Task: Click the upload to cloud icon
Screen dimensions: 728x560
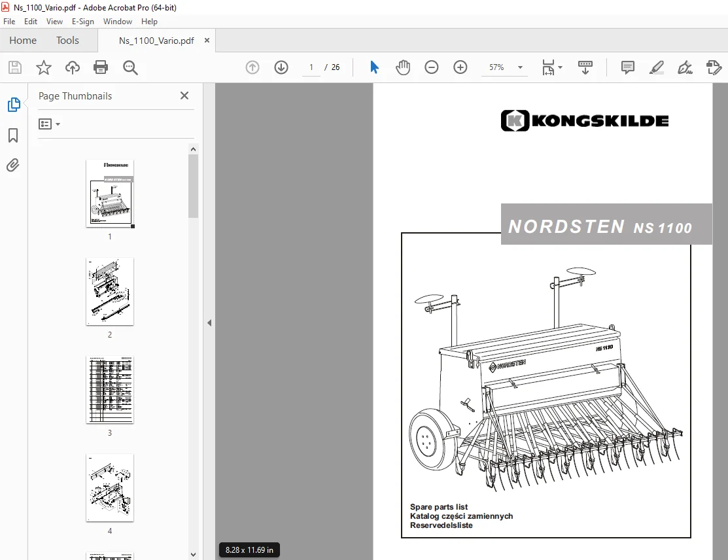Action: click(x=73, y=67)
